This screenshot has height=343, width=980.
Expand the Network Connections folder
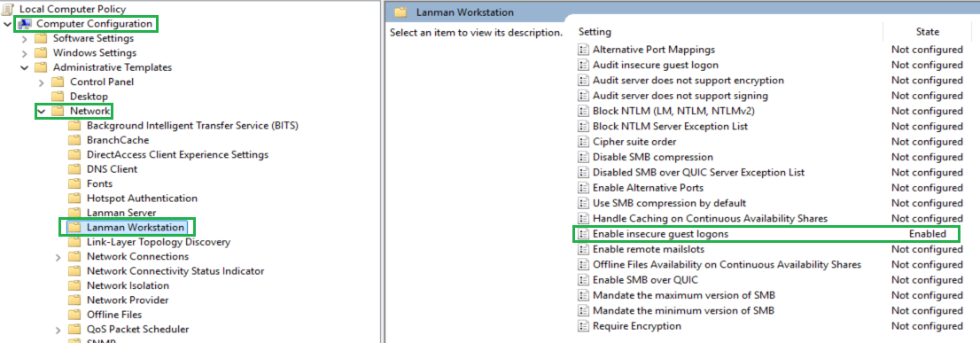point(58,257)
